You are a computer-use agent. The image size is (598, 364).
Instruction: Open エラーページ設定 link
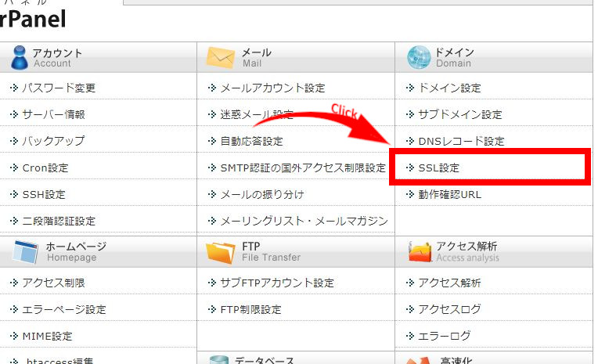tap(64, 309)
